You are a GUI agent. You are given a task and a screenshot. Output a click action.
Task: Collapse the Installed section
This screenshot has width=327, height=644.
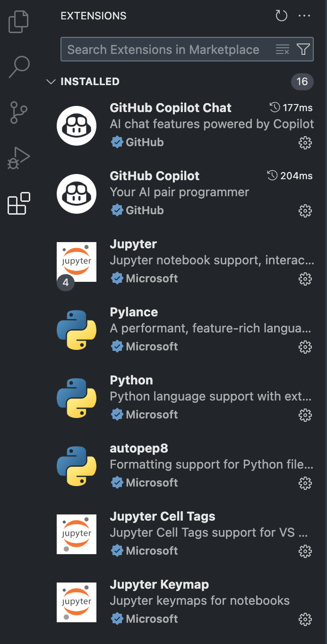coord(51,82)
